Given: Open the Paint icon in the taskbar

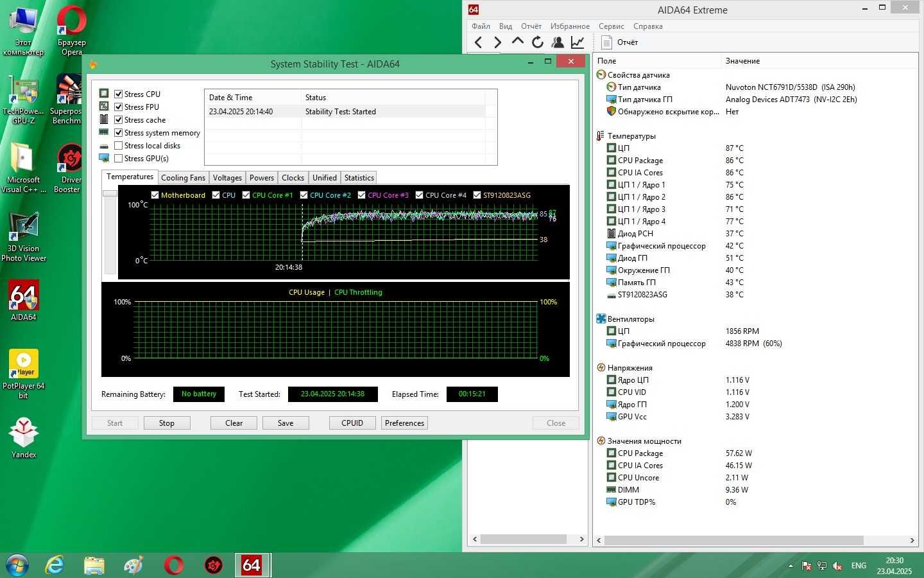Looking at the screenshot, I should (133, 565).
